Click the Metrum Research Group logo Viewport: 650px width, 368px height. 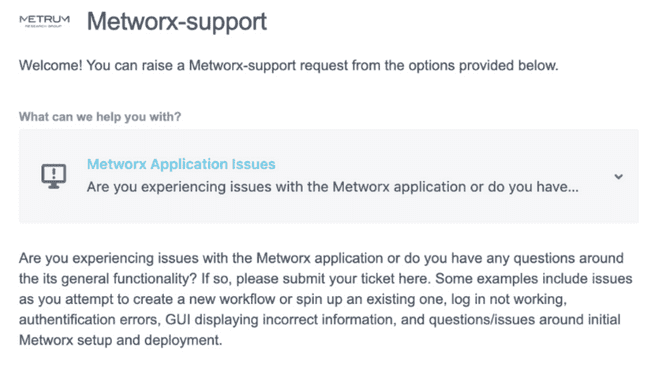pyautogui.click(x=44, y=21)
